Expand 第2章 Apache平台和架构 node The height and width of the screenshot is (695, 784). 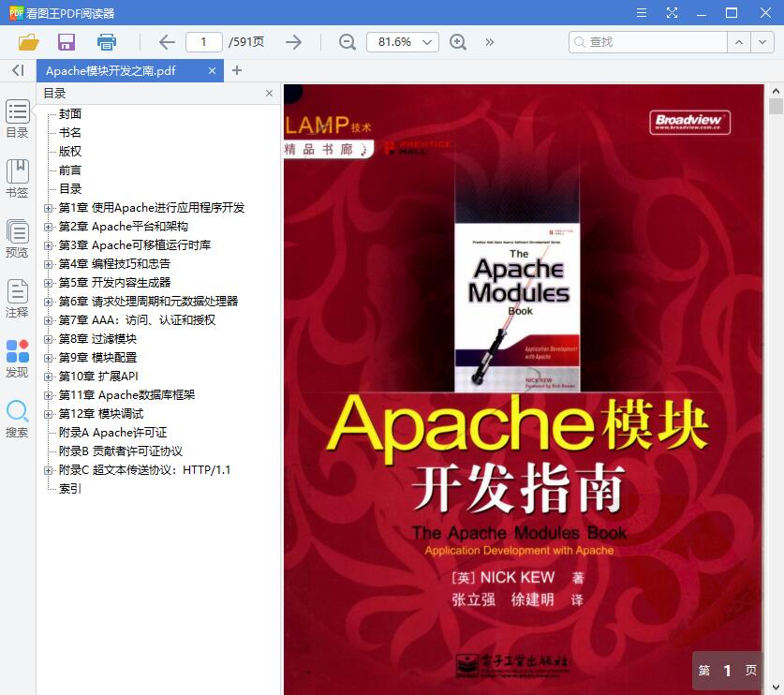pyautogui.click(x=48, y=227)
